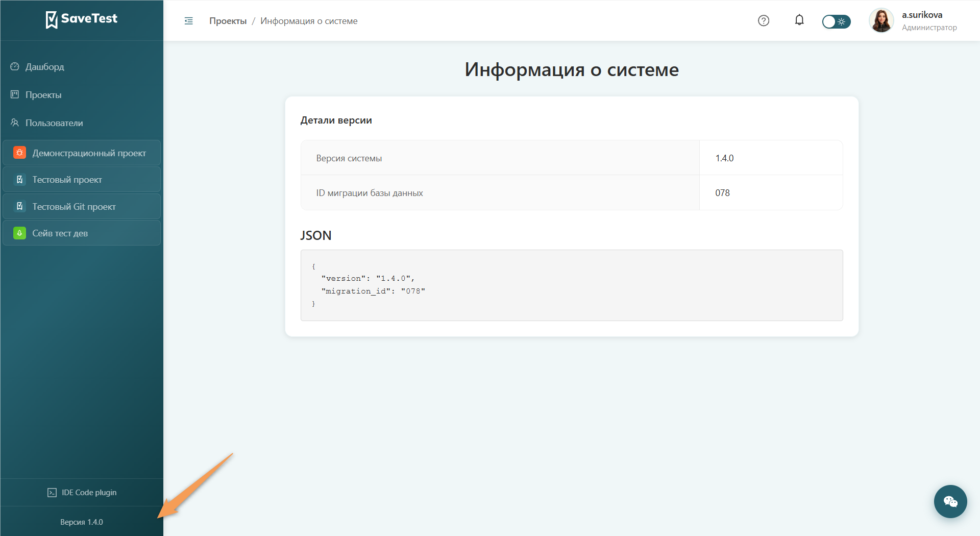Click the Версия 1.4.0 label
The height and width of the screenshot is (536, 980).
pyautogui.click(x=82, y=522)
